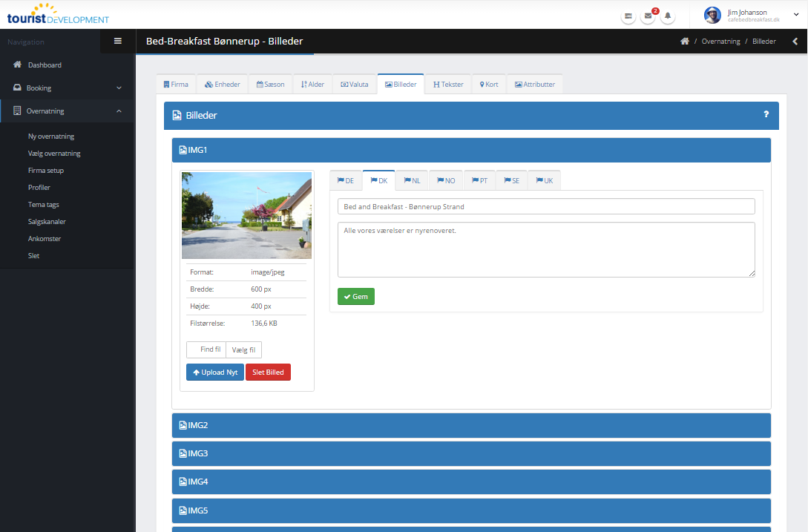Expand the IMG2 accordion panel
The width and height of the screenshot is (808, 532).
pyautogui.click(x=471, y=425)
